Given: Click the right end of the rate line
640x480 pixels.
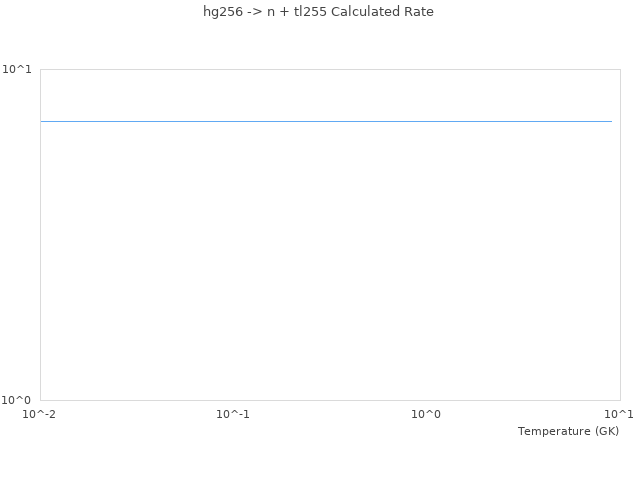Looking at the screenshot, I should pyautogui.click(x=610, y=121).
